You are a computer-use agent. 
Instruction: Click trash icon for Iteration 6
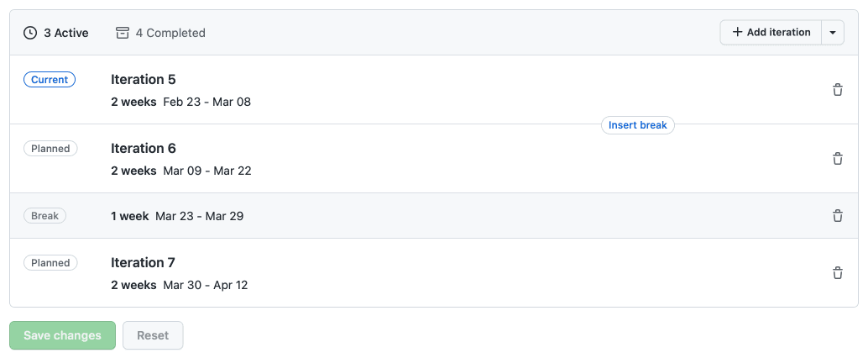837,159
